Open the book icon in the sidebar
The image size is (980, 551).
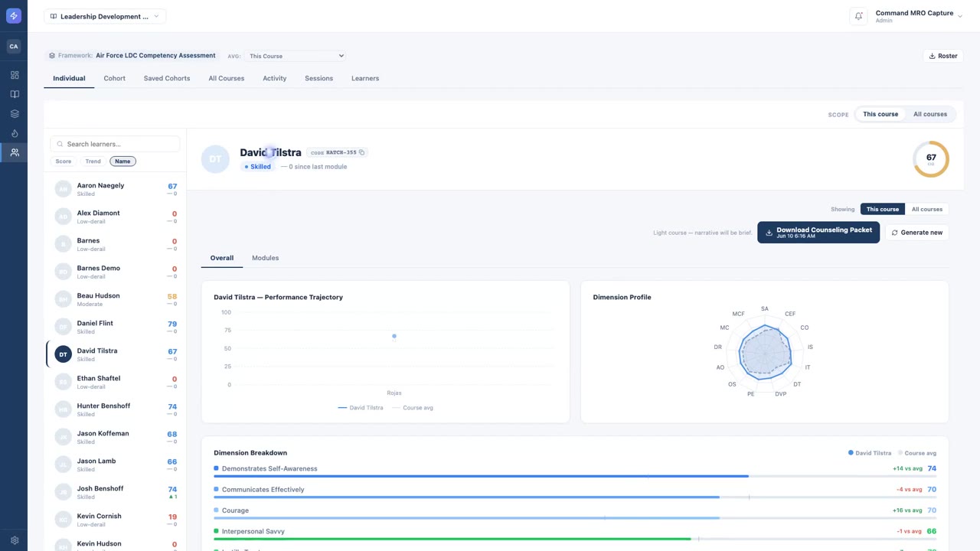[x=15, y=94]
